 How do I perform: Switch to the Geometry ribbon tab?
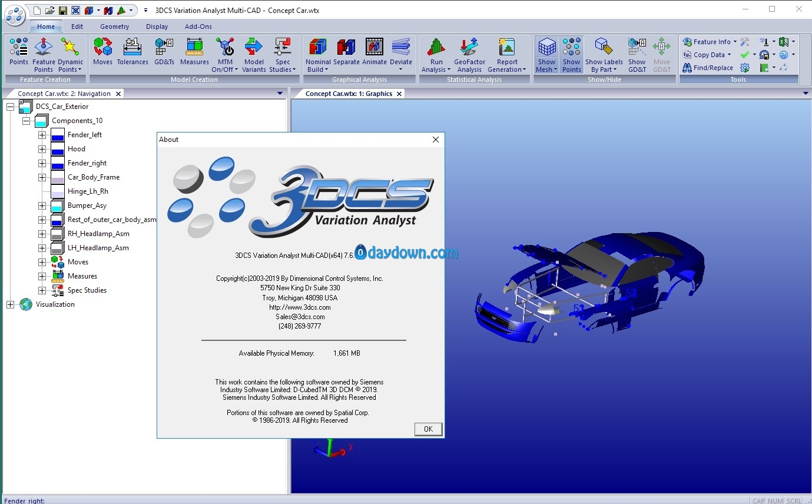[115, 26]
